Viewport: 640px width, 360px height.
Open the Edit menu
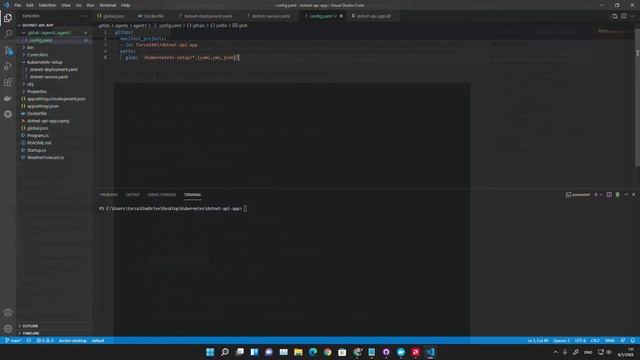click(30, 5)
